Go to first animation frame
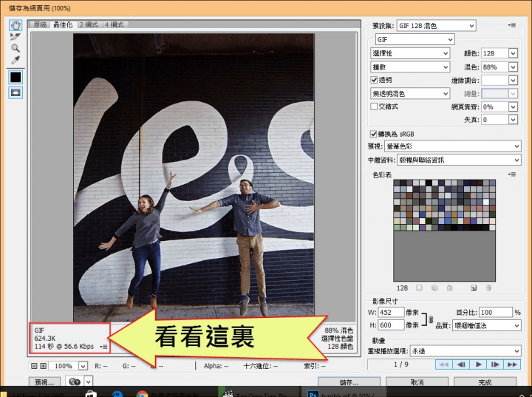Image resolution: width=532 pixels, height=397 pixels. (444, 364)
